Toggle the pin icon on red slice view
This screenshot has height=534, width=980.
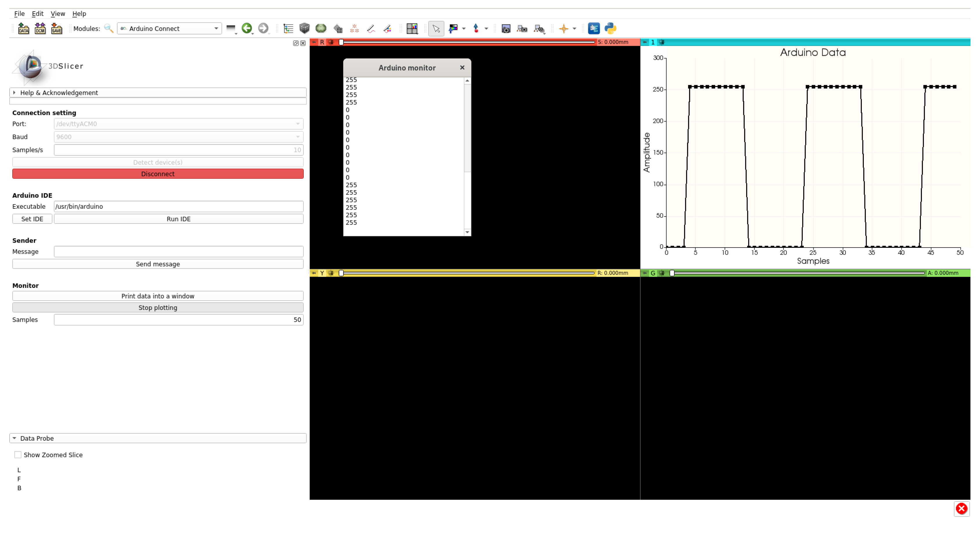314,42
